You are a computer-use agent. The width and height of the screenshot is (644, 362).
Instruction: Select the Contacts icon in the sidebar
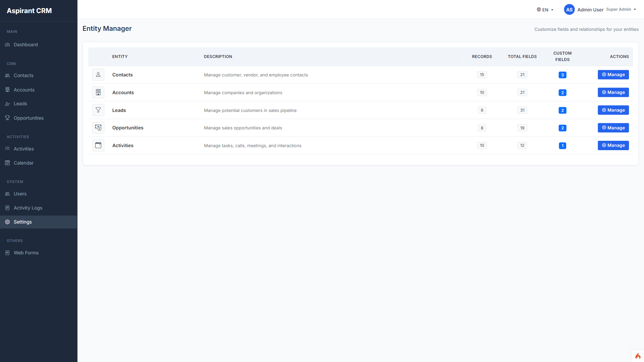point(7,75)
